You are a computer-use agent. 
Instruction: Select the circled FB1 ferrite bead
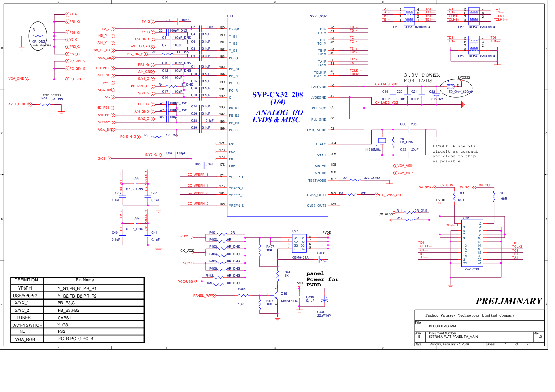point(451,86)
